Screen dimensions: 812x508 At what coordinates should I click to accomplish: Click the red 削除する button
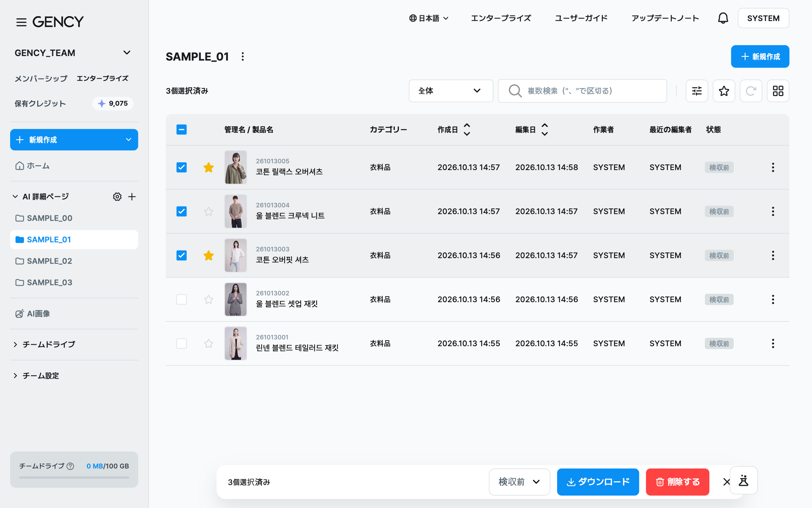tap(677, 482)
